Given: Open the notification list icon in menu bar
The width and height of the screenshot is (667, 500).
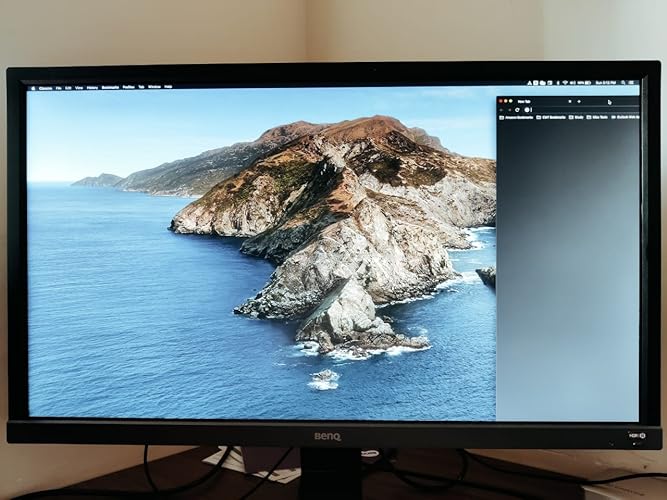Looking at the screenshot, I should 631,83.
